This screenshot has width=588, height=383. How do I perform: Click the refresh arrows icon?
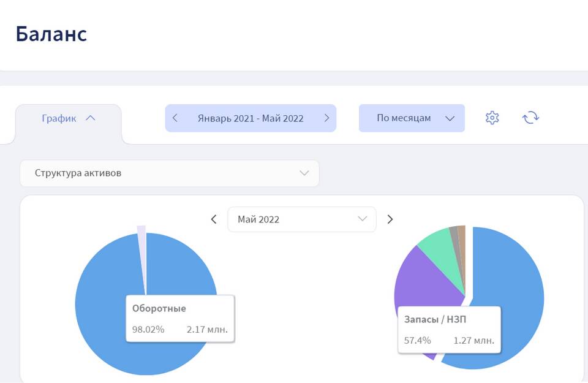[x=530, y=118]
